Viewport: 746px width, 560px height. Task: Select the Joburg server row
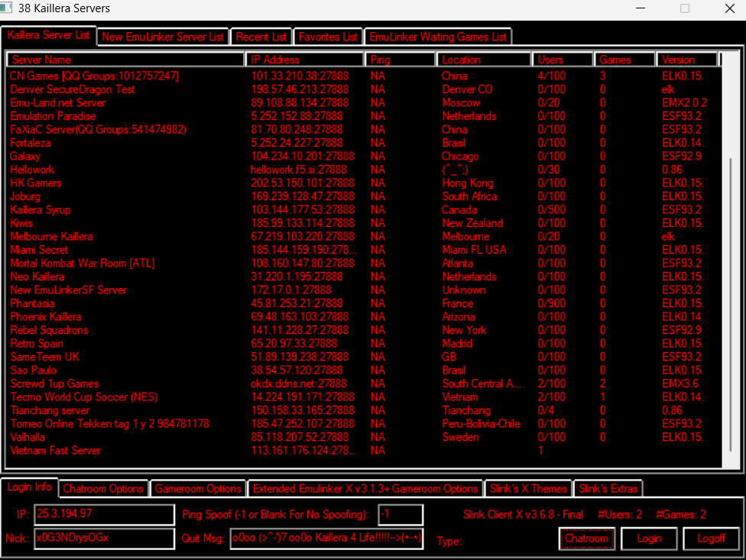click(364, 196)
